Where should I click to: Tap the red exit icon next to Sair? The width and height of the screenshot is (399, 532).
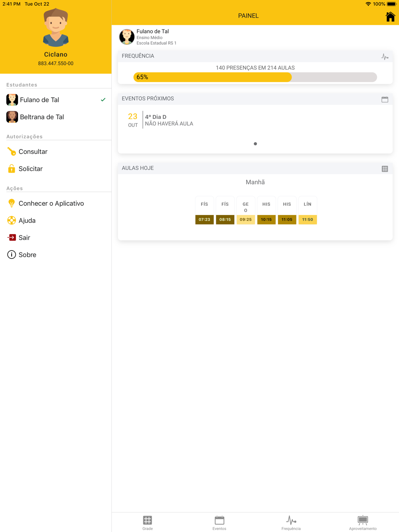12,238
